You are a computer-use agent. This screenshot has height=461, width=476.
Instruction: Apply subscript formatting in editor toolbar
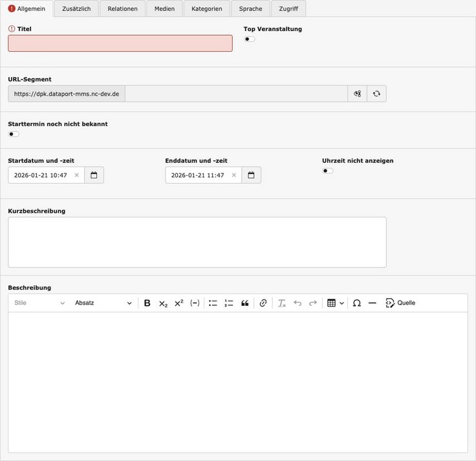(163, 303)
